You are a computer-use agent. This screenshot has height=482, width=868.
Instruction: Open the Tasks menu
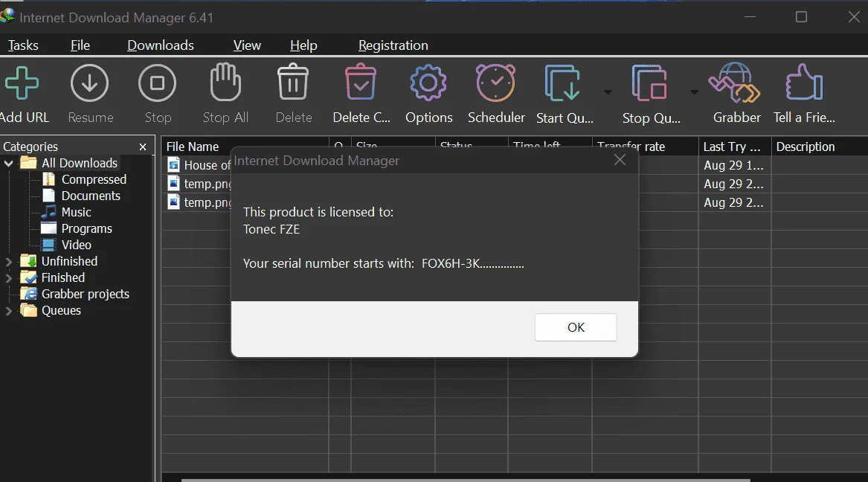point(23,45)
